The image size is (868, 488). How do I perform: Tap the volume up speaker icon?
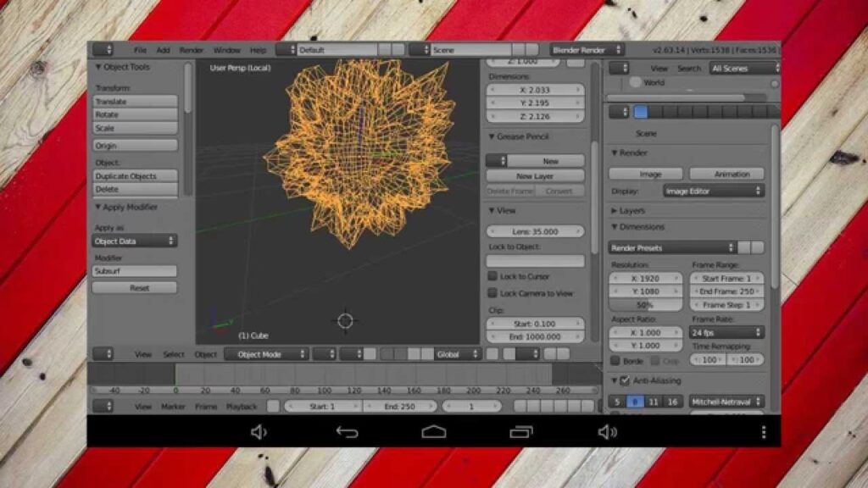pyautogui.click(x=608, y=432)
